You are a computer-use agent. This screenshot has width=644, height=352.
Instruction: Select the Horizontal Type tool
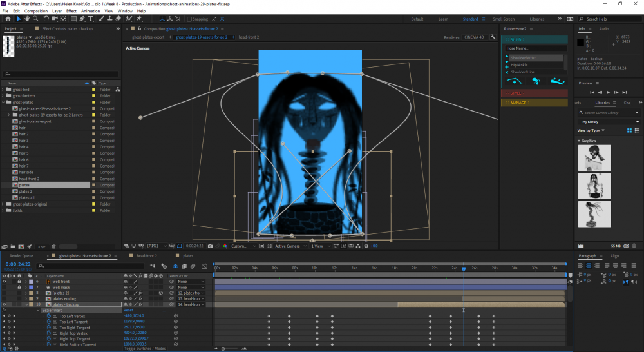[x=91, y=19]
